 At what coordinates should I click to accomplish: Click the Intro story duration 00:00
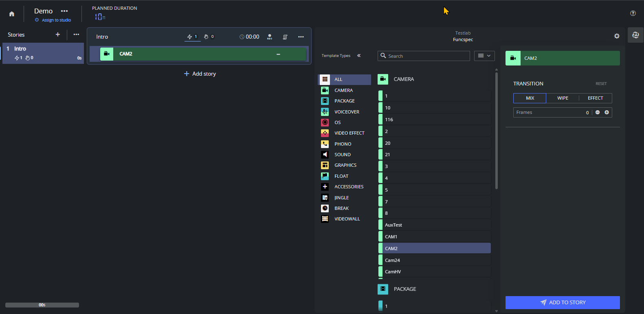click(249, 37)
